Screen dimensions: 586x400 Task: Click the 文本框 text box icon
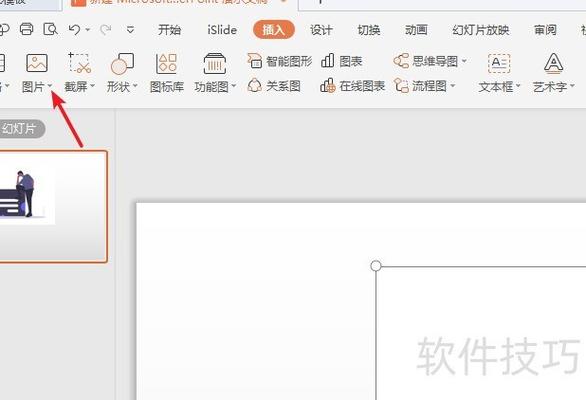[499, 63]
